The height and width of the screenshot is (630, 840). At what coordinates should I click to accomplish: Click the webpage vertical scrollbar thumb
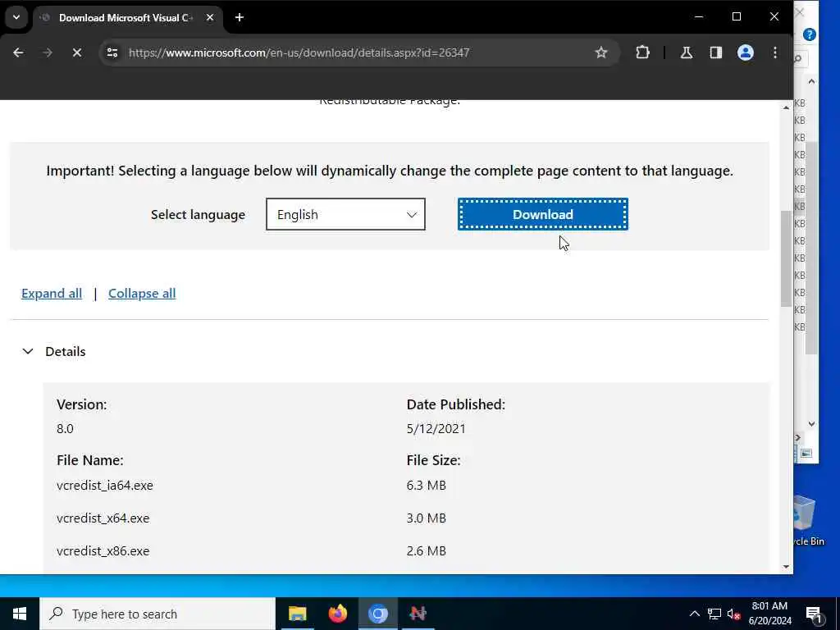click(786, 258)
